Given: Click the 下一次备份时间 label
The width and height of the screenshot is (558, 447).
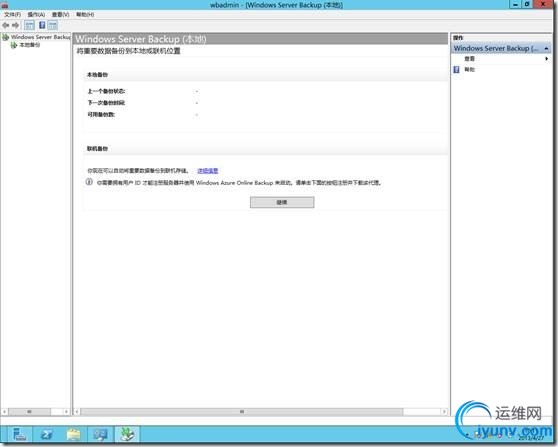Looking at the screenshot, I should (106, 103).
